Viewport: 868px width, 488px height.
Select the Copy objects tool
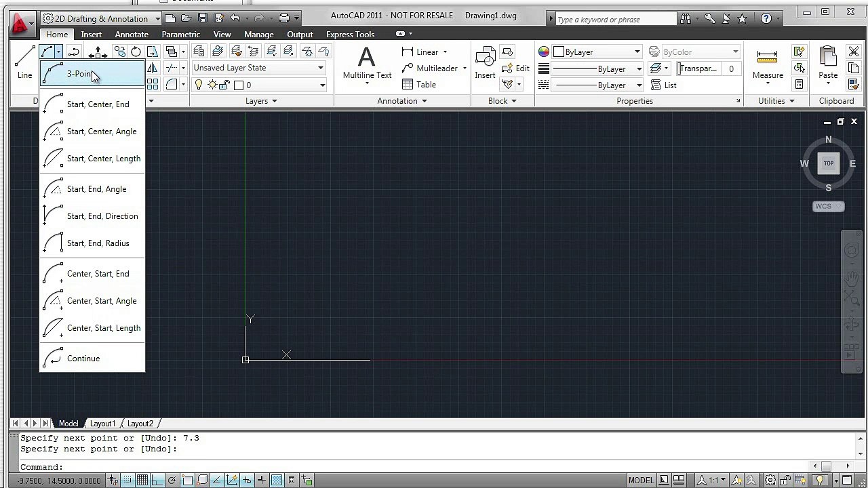pyautogui.click(x=119, y=52)
